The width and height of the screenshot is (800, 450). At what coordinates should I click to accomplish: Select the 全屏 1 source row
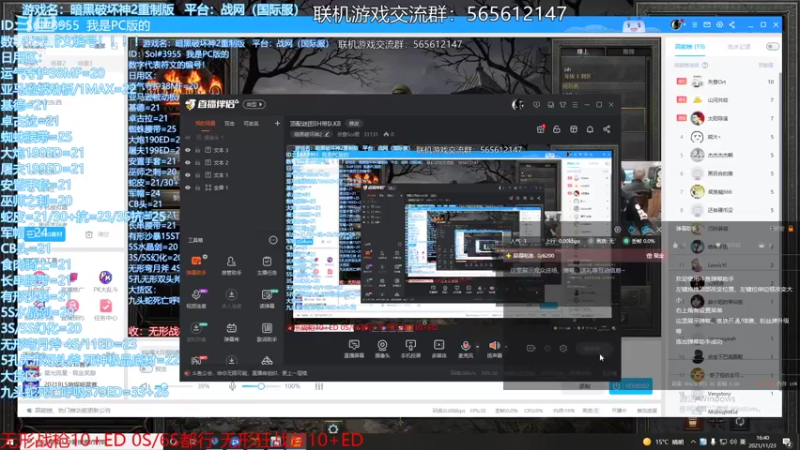[232, 188]
